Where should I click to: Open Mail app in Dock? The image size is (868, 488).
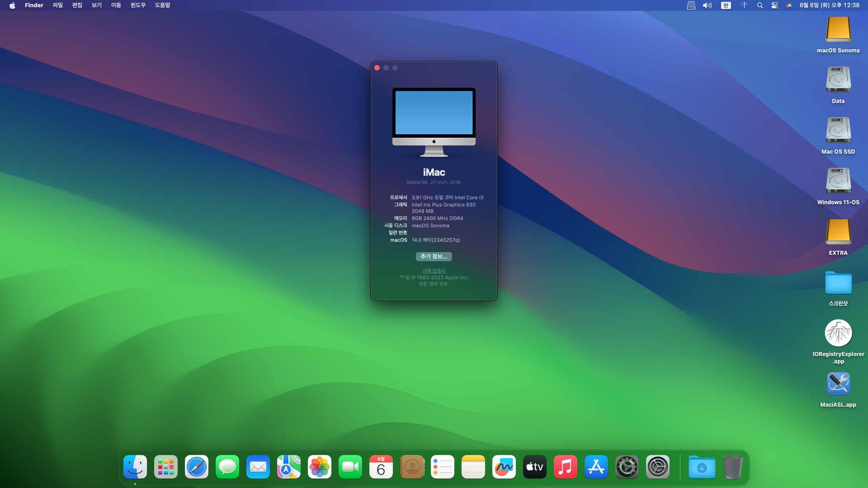(258, 467)
